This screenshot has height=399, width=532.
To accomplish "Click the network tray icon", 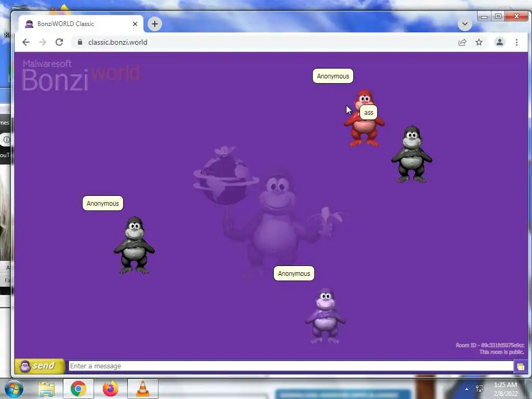I will coord(480,389).
